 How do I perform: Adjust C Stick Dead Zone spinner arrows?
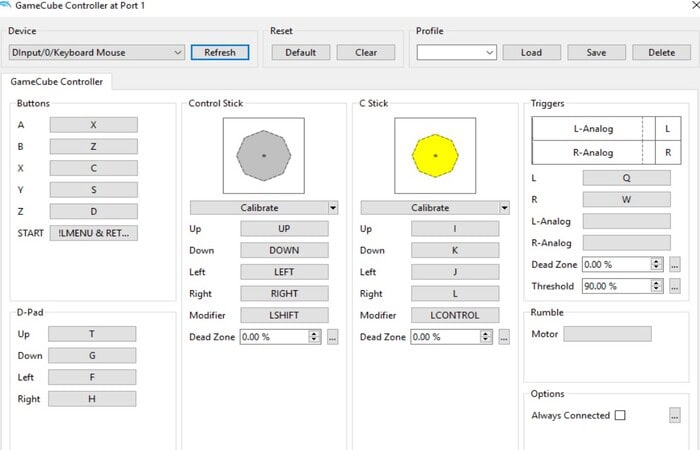point(486,337)
